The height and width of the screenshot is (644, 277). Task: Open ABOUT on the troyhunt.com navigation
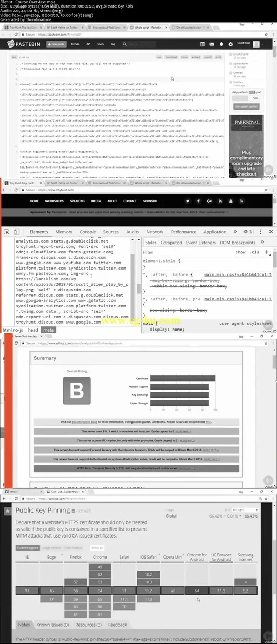112,201
